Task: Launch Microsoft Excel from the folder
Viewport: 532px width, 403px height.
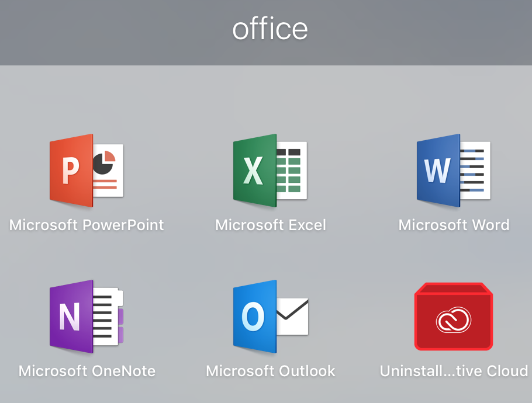Action: click(270, 171)
